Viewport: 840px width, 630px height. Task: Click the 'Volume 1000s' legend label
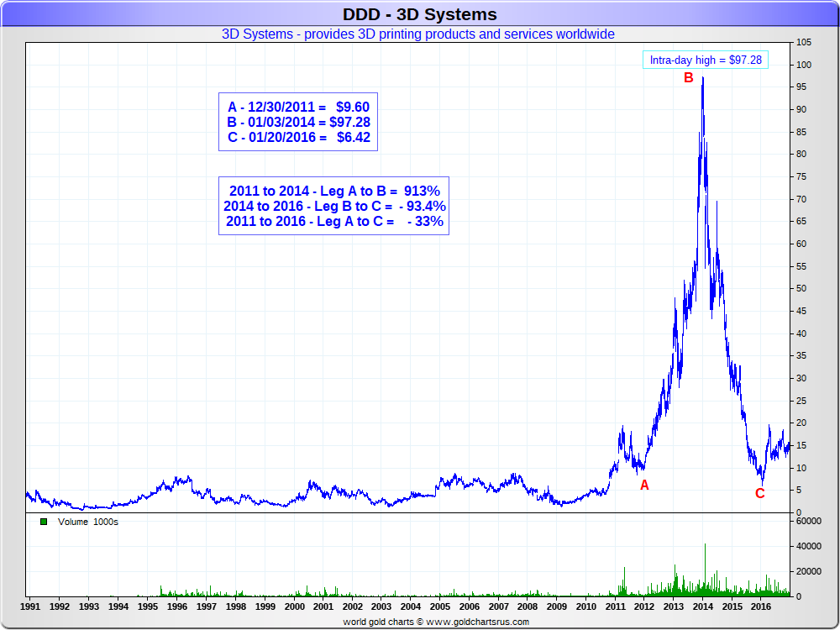[88, 522]
